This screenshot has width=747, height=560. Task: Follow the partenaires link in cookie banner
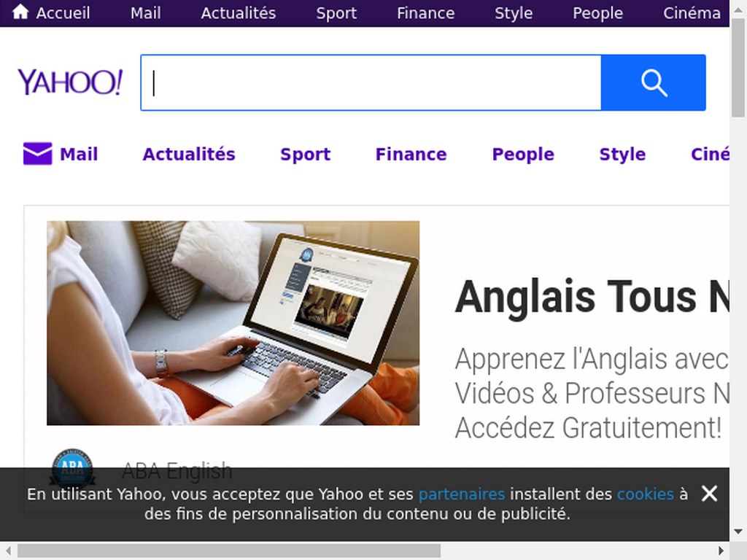click(462, 494)
